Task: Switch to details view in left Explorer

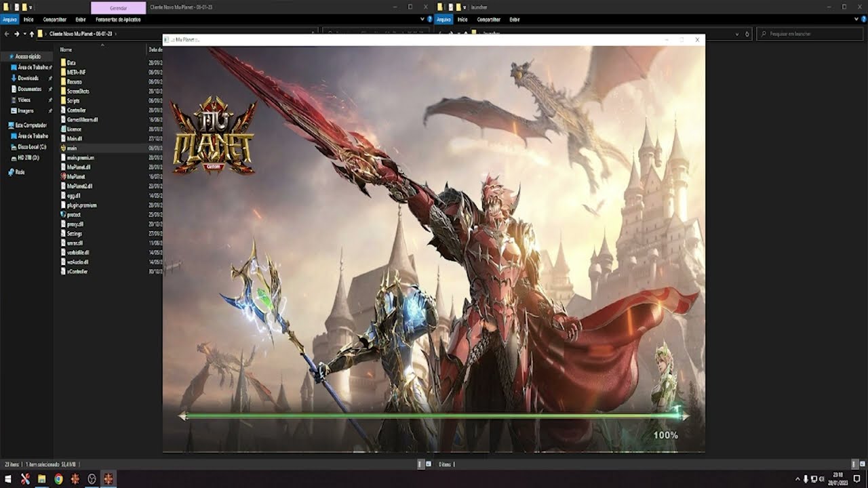Action: [420, 464]
